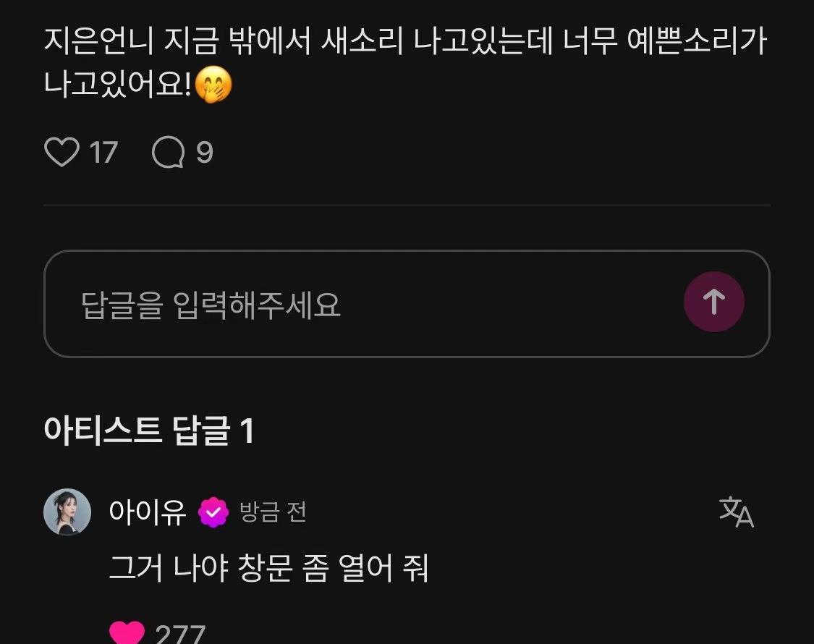Focus the 답글을 입력해주세요 reply field
The width and height of the screenshot is (814, 644).
tap(407, 304)
